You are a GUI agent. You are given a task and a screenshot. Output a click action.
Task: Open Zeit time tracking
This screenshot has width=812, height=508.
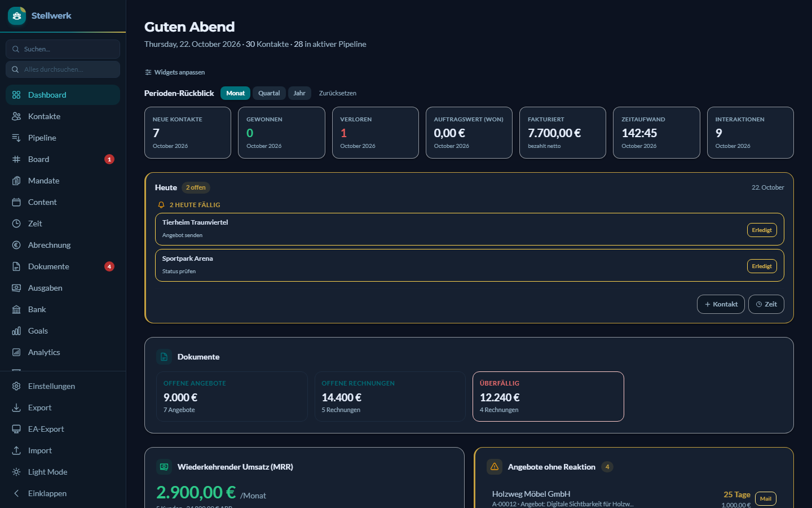pyautogui.click(x=63, y=224)
